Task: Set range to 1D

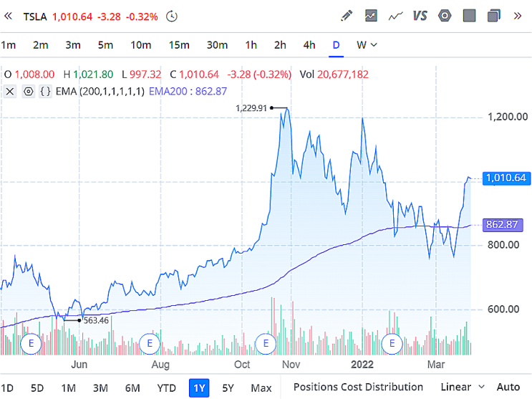Action: point(7,388)
